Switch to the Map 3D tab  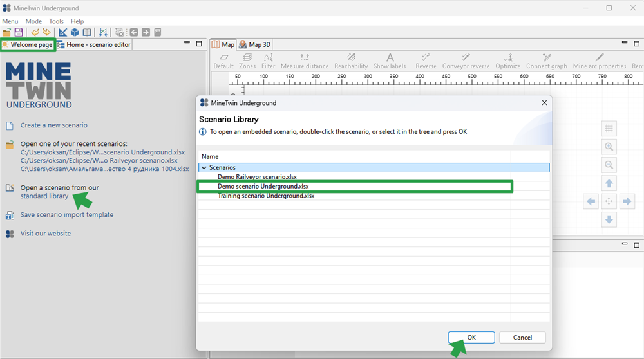[x=254, y=45]
